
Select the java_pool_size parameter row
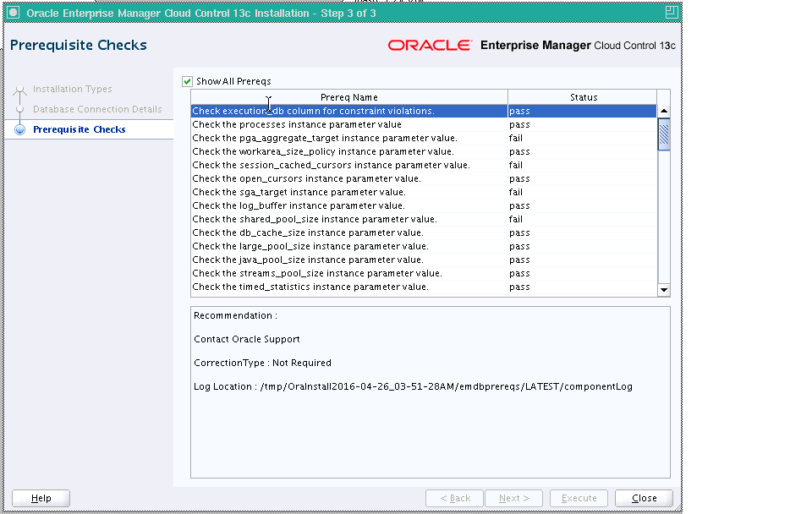pyautogui.click(x=424, y=260)
